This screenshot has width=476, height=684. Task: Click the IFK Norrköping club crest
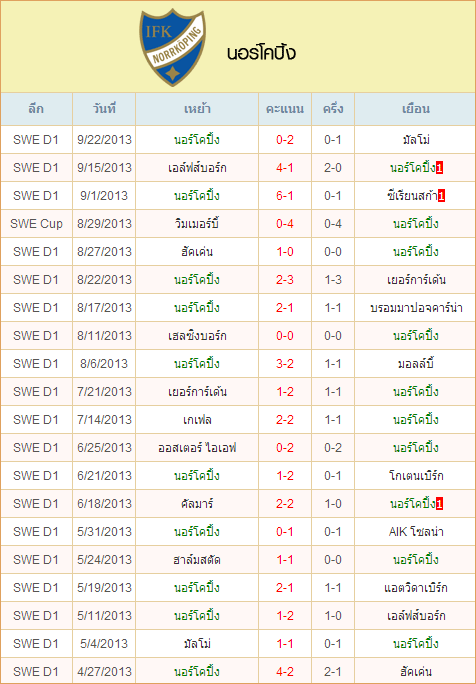(172, 48)
